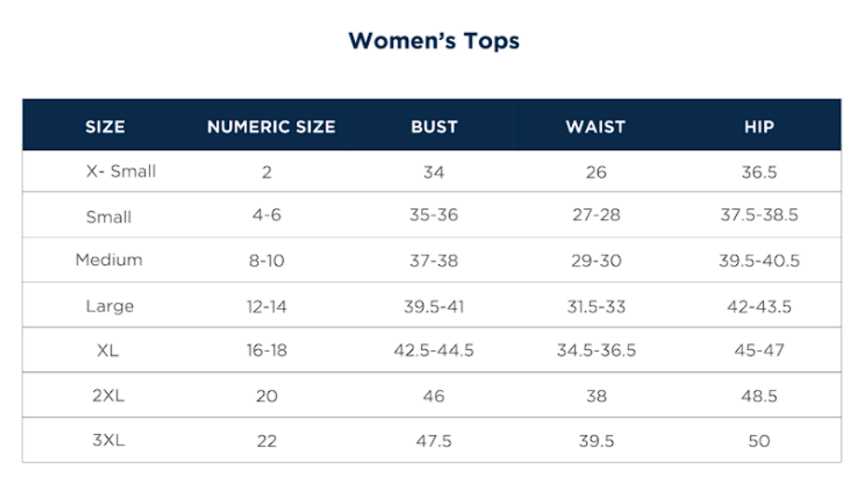Viewport: 868px width, 488px height.
Task: Click numeric size 8-10 cell
Action: (266, 260)
